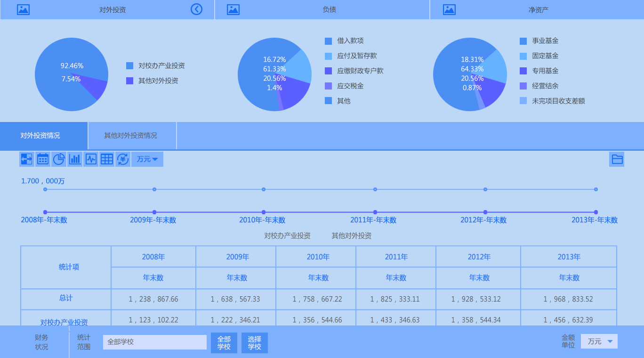644x358 pixels.
Task: Toggle the 借入款项 legend entry
Action: pos(350,41)
